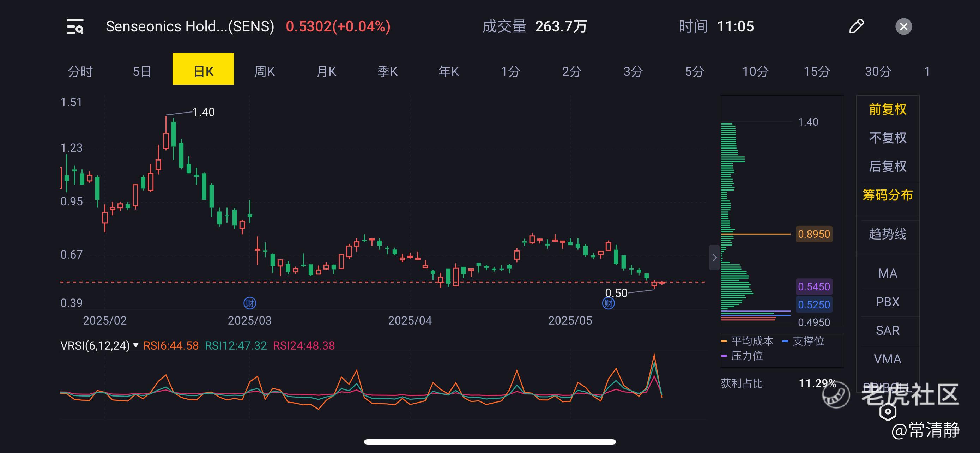The width and height of the screenshot is (980, 453).
Task: Click the March earnings marker icon
Action: tap(249, 303)
